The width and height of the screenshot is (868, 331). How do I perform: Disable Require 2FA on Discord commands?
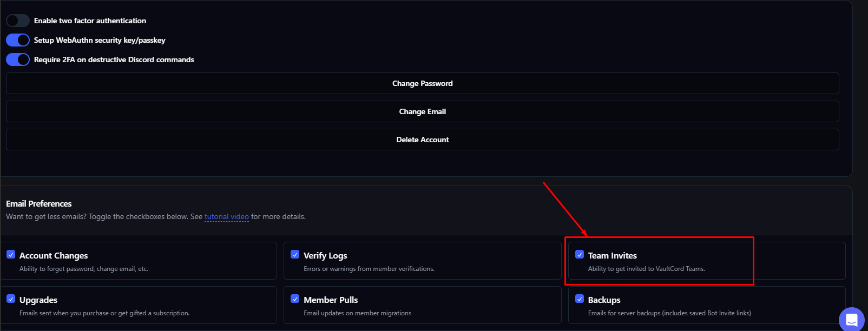point(18,59)
